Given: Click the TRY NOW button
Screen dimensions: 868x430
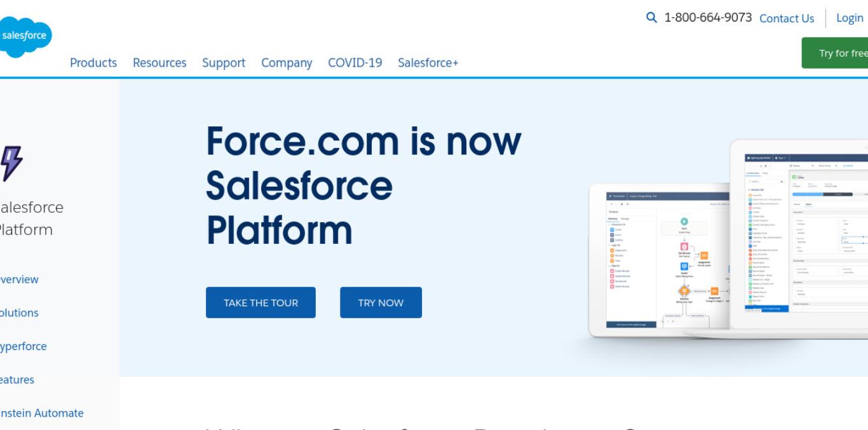Looking at the screenshot, I should click(x=381, y=302).
